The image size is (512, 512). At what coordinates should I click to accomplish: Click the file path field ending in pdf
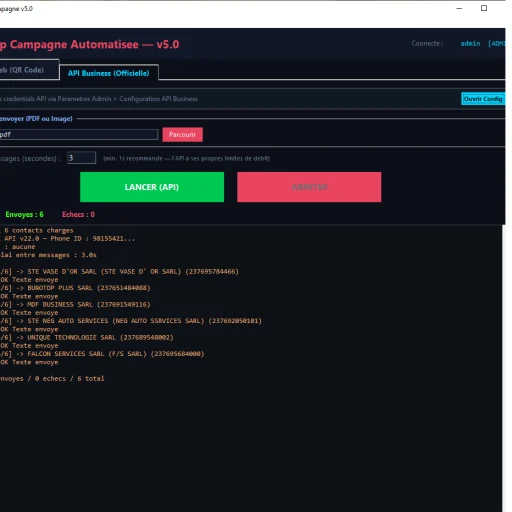pyautogui.click(x=79, y=134)
